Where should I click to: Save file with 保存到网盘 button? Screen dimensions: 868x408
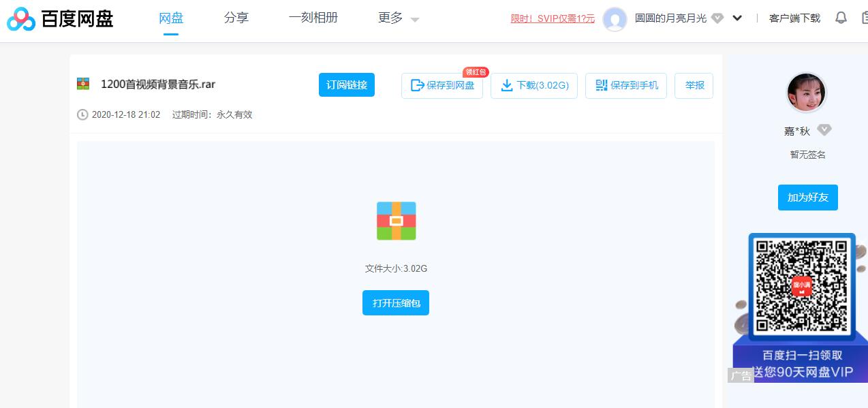click(442, 86)
